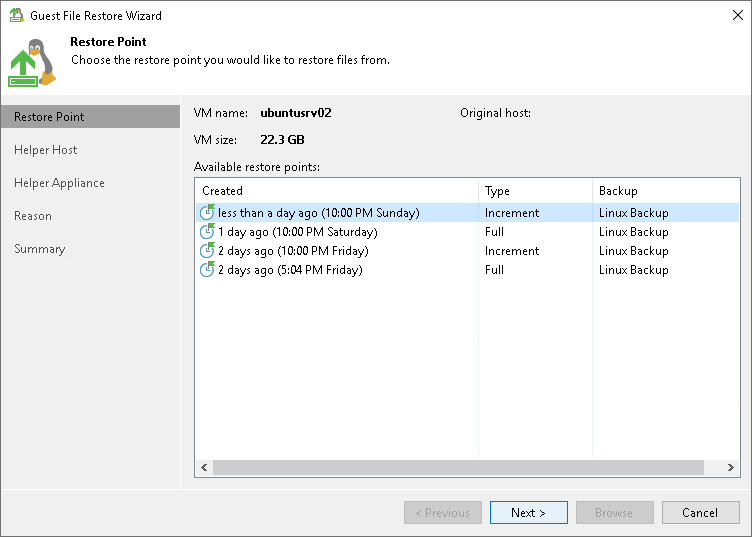Click the Increment type in the Sunday row

(512, 212)
